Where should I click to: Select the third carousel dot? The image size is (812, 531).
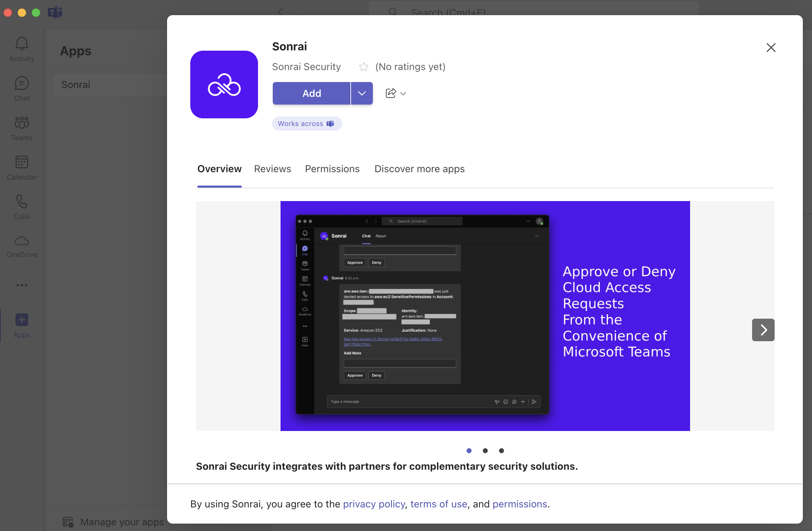[502, 451]
